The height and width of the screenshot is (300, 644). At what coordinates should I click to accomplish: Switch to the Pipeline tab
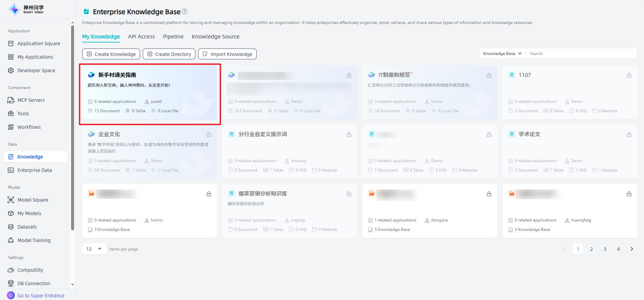(173, 36)
